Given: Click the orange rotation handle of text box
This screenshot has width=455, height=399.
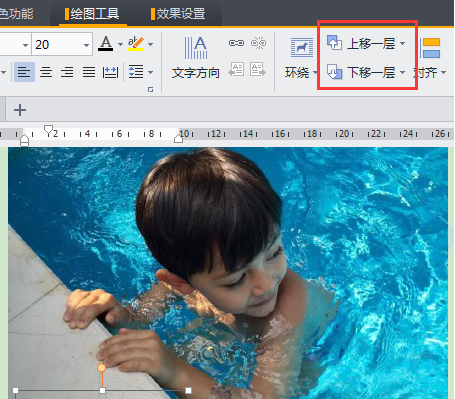Looking at the screenshot, I should [102, 368].
